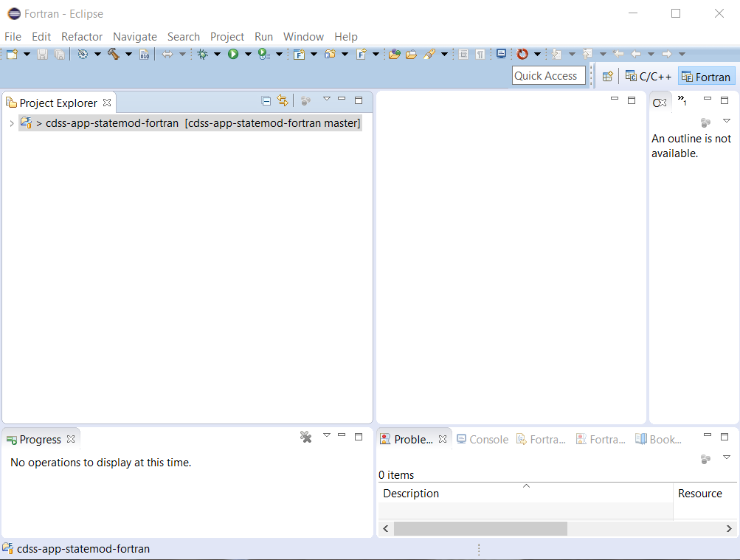Click the Open Perspective icon
Screen dimensions: 740x560
607,76
